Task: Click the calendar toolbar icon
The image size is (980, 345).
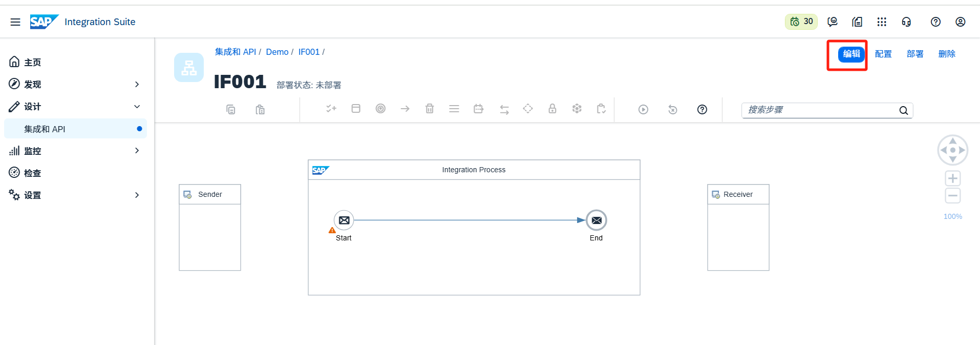Action: pos(479,109)
